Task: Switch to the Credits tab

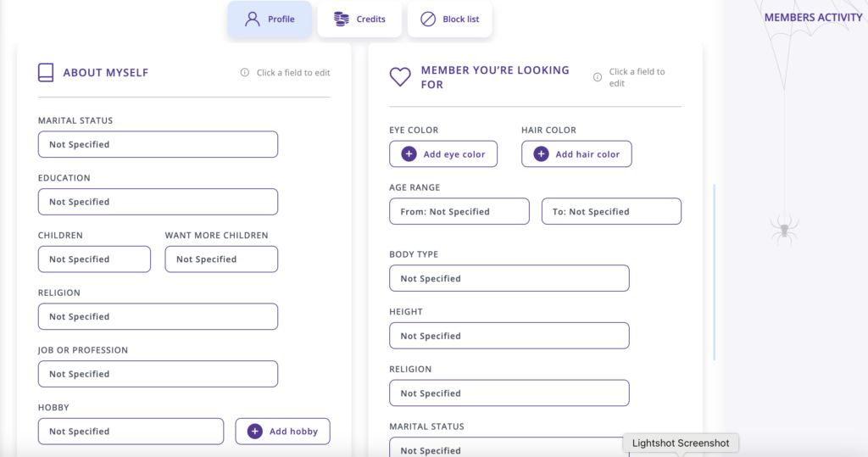Action: pyautogui.click(x=359, y=20)
